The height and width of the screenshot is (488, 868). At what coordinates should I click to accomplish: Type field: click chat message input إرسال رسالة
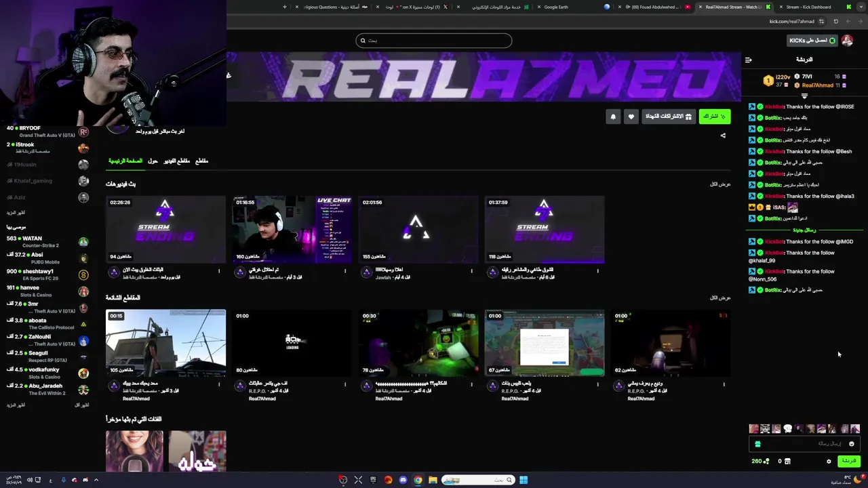(x=804, y=444)
